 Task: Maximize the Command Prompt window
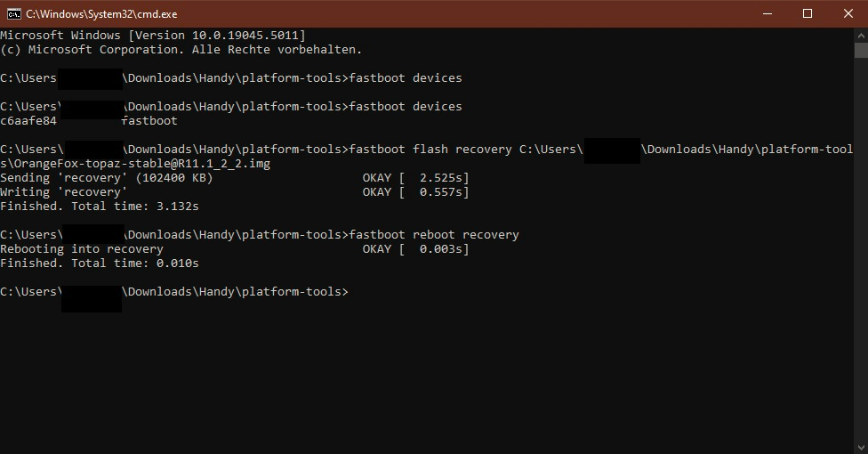click(x=808, y=13)
